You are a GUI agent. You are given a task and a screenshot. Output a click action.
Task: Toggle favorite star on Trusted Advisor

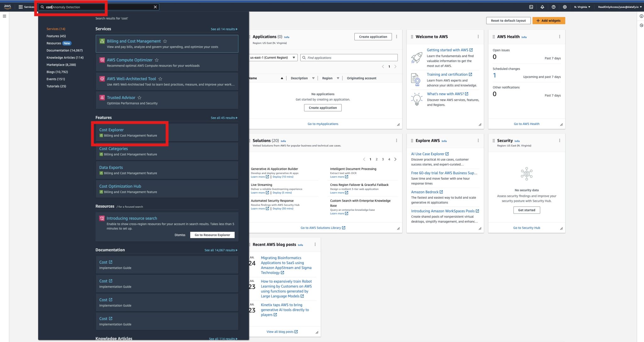(139, 97)
